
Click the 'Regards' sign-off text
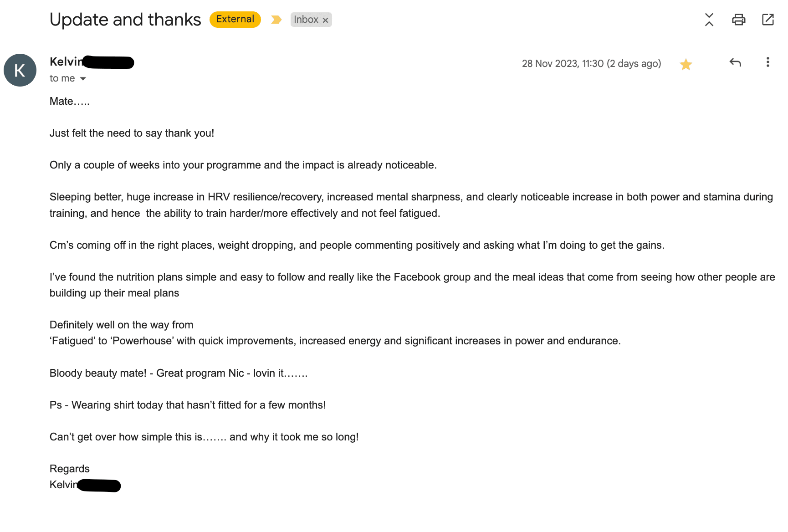coord(70,469)
